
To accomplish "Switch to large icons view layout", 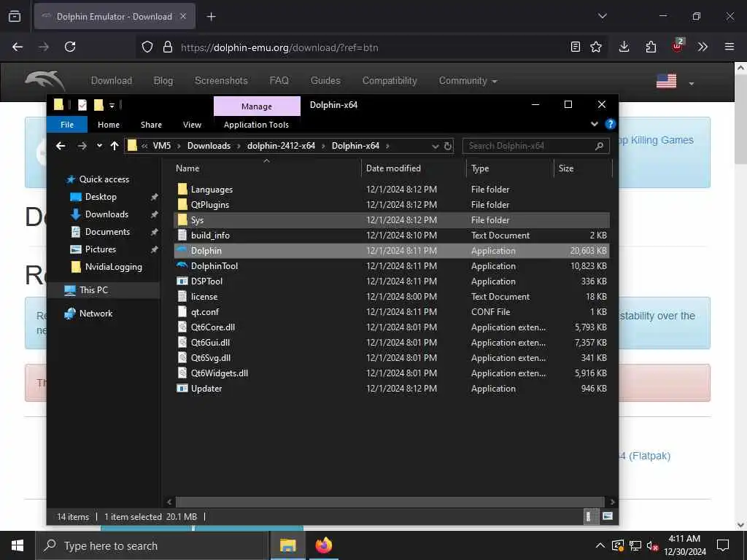I will 608,516.
